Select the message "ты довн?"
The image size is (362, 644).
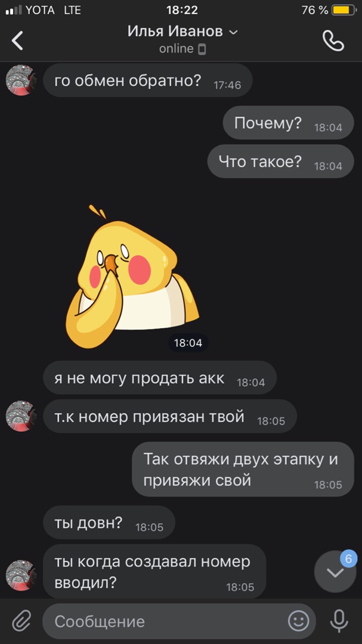click(109, 522)
